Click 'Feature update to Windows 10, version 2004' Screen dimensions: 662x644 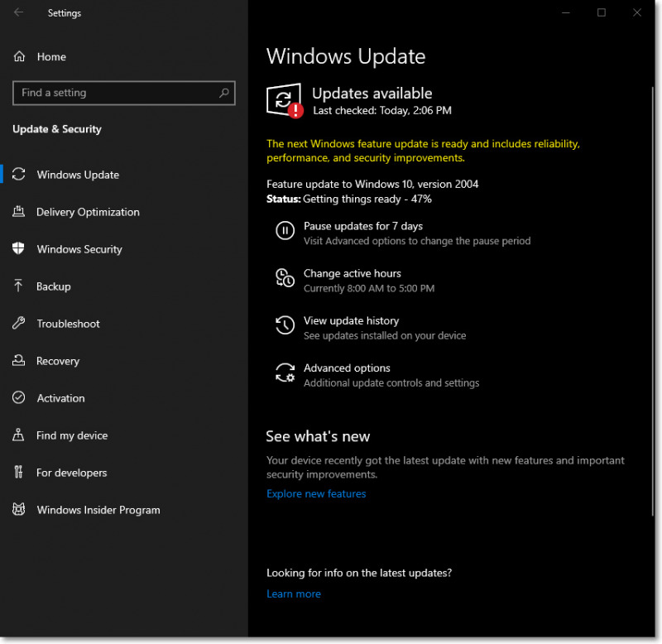[x=372, y=184]
